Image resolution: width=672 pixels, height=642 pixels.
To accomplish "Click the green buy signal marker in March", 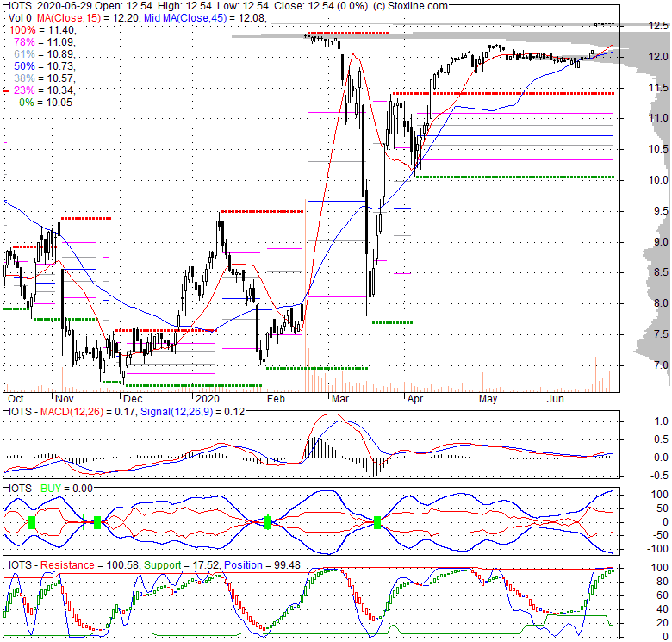I will pyautogui.click(x=377, y=522).
